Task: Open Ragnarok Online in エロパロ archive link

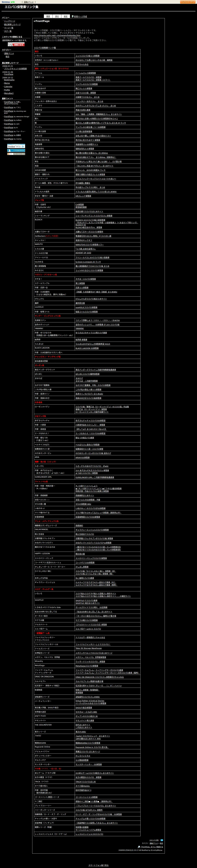Action: pyautogui.click(x=92, y=747)
